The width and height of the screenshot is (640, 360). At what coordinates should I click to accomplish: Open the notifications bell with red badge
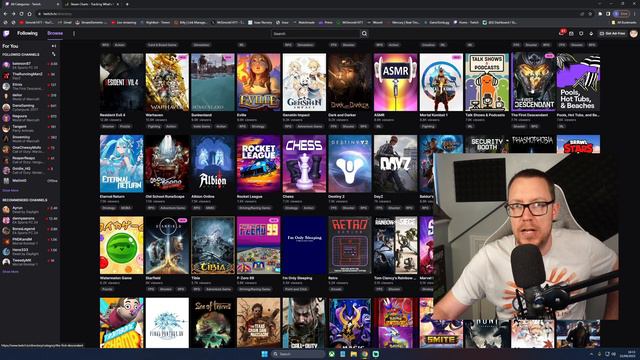(x=562, y=33)
